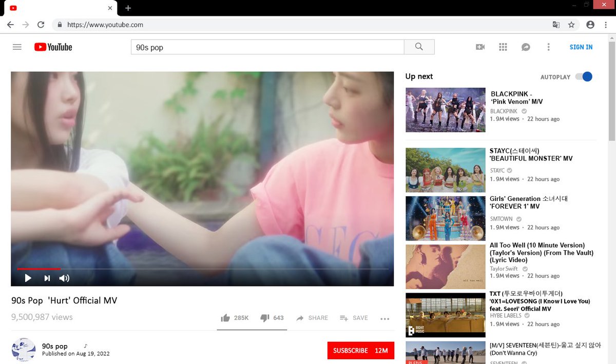Image resolution: width=616 pixels, height=364 pixels.
Task: Mute the video volume
Action: point(64,278)
